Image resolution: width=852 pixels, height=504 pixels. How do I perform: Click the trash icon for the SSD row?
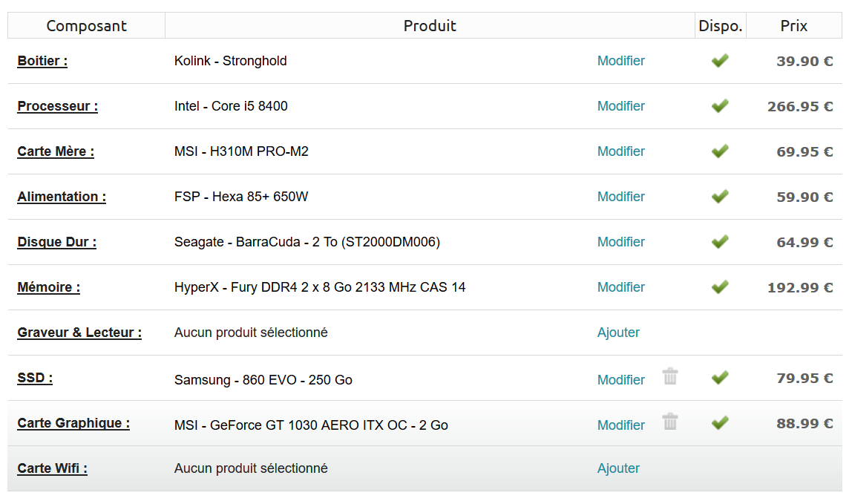point(670,376)
